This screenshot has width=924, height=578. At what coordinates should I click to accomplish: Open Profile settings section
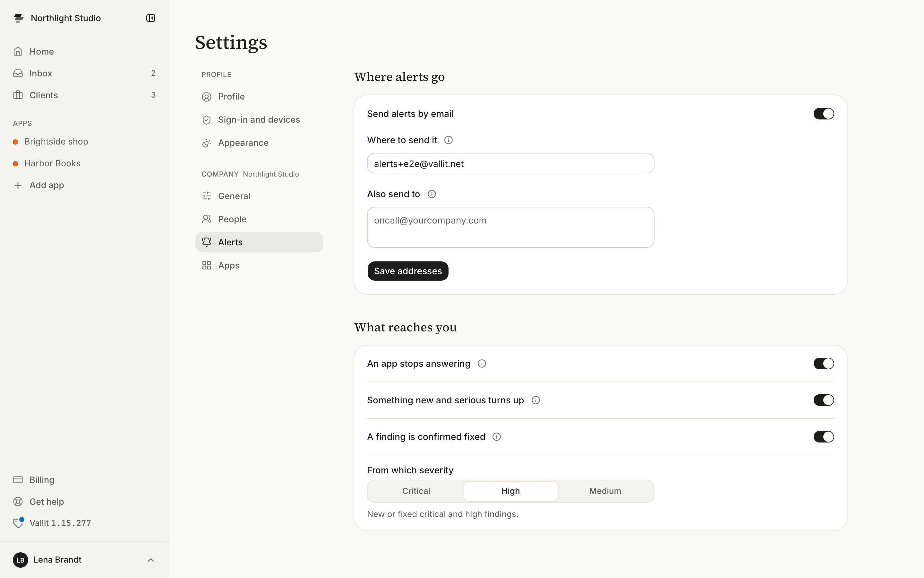pyautogui.click(x=259, y=97)
